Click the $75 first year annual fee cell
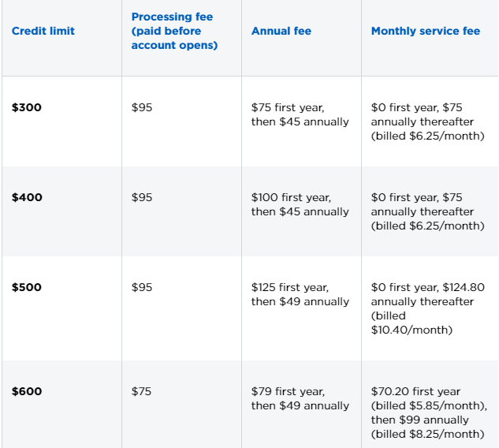Screen dimensions: 499x448 [x=300, y=114]
